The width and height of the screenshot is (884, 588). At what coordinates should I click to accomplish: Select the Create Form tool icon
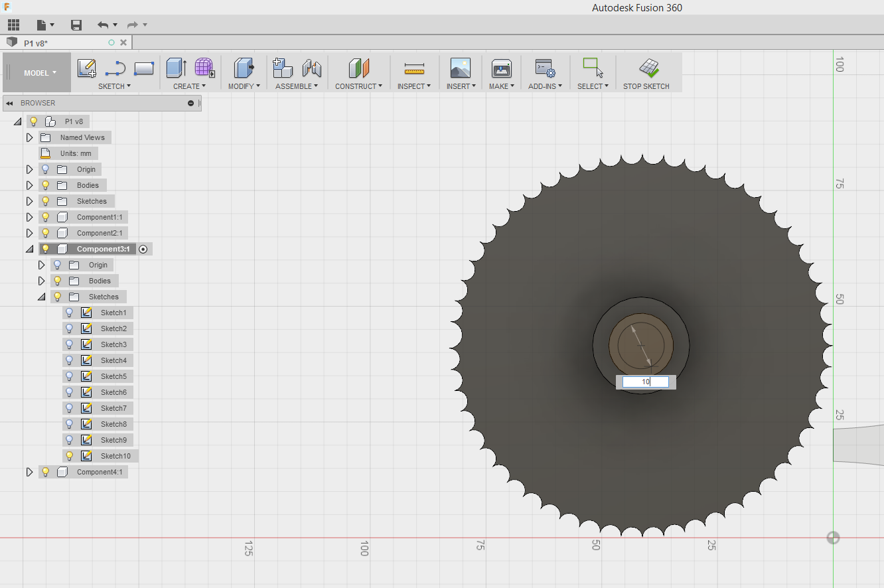204,68
